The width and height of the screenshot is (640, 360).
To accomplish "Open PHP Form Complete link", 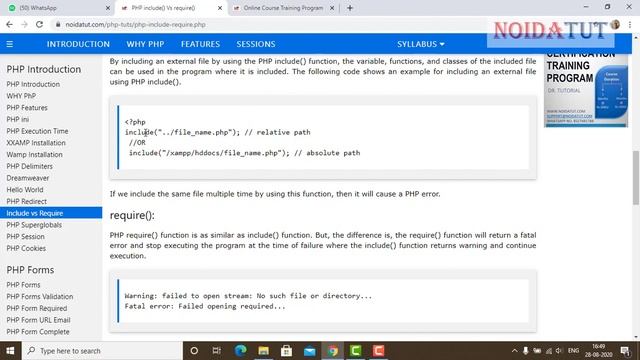I will 38,332.
